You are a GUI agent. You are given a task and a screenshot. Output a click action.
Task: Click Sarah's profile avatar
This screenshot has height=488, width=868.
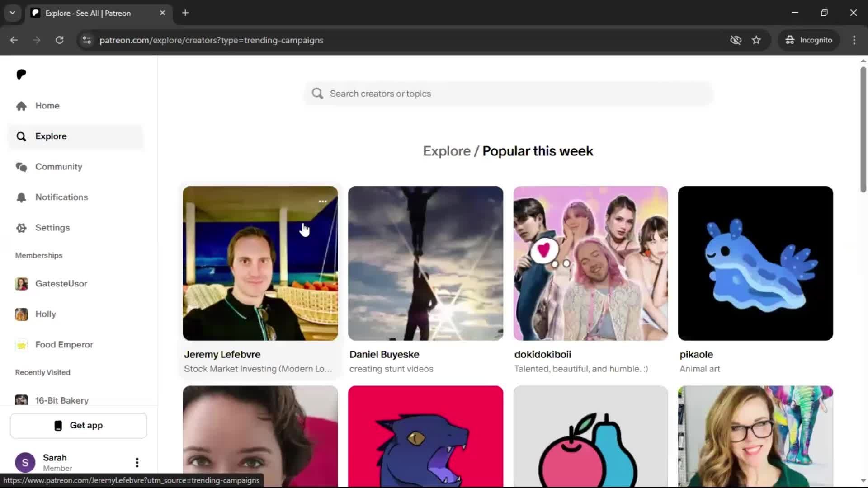[x=25, y=462]
